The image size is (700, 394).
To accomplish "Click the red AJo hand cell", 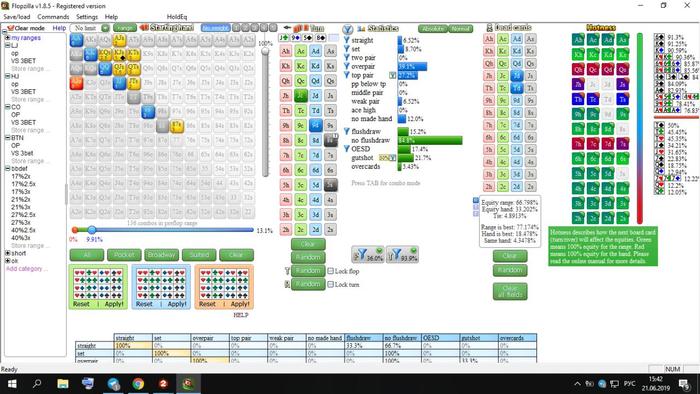I will pos(76,83).
